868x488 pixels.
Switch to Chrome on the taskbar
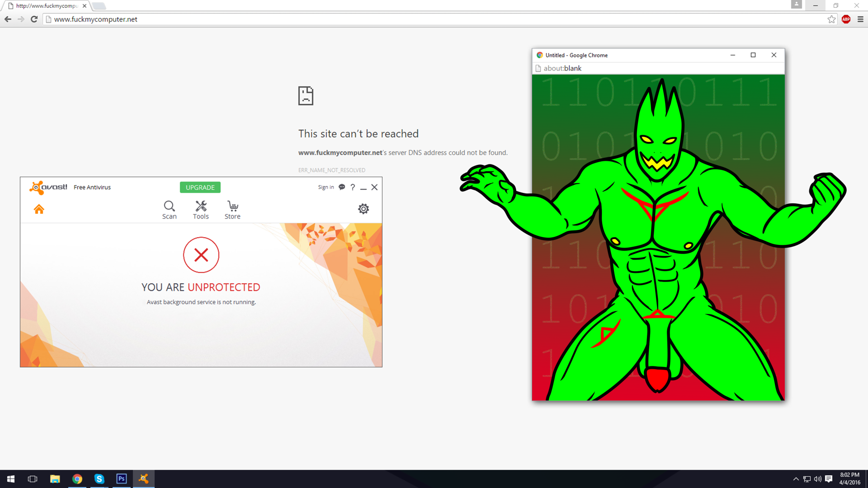click(77, 479)
